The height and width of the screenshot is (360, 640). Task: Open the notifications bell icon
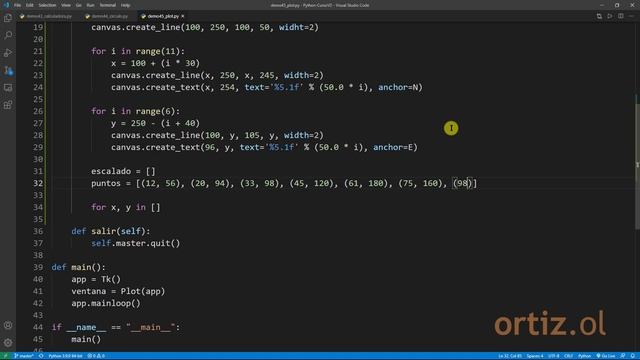point(633,356)
